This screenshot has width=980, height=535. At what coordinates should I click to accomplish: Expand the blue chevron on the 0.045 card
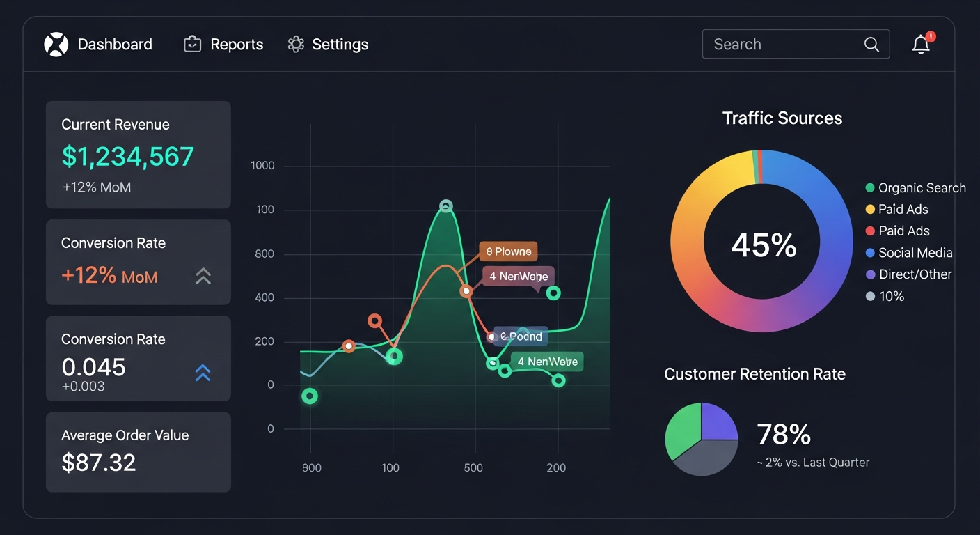pos(203,373)
